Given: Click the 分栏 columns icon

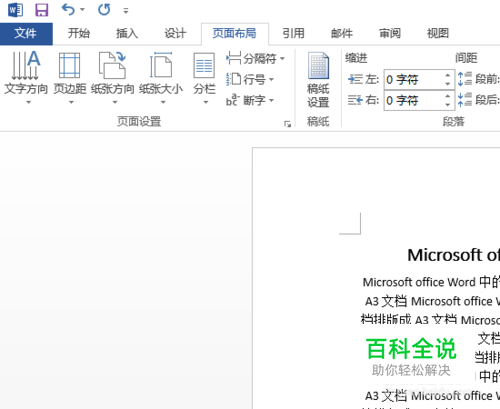Looking at the screenshot, I should coord(204,65).
